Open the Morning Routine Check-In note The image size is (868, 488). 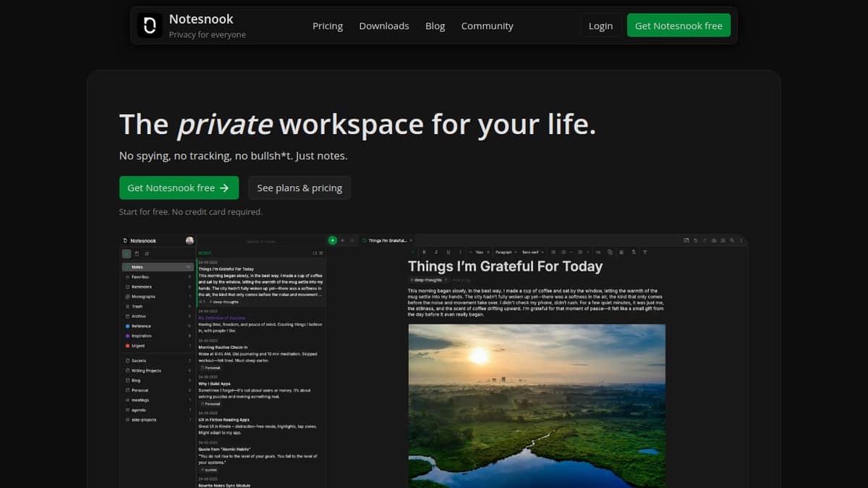point(260,354)
